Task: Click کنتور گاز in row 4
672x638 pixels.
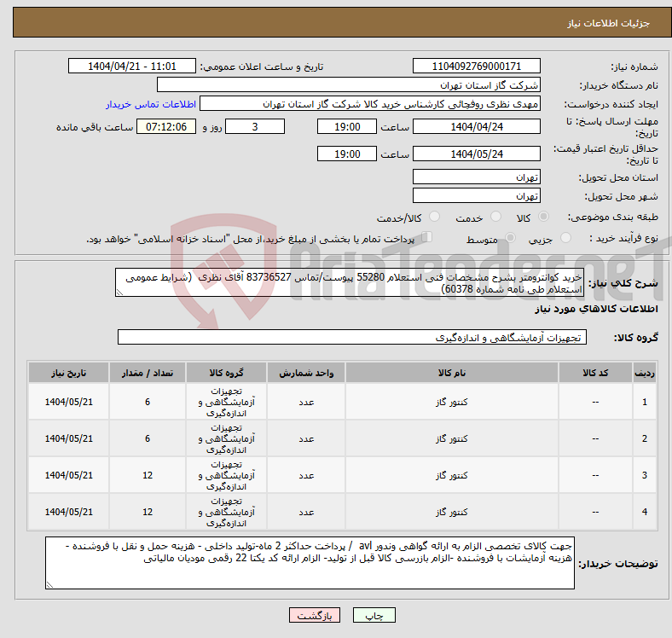Action: [x=452, y=512]
